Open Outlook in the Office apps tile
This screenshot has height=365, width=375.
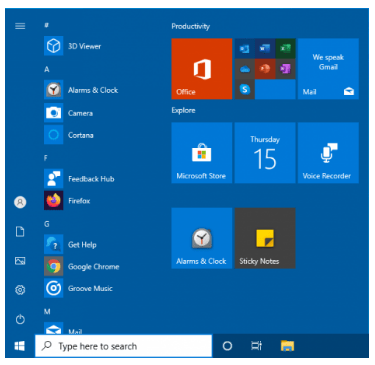[x=245, y=49]
